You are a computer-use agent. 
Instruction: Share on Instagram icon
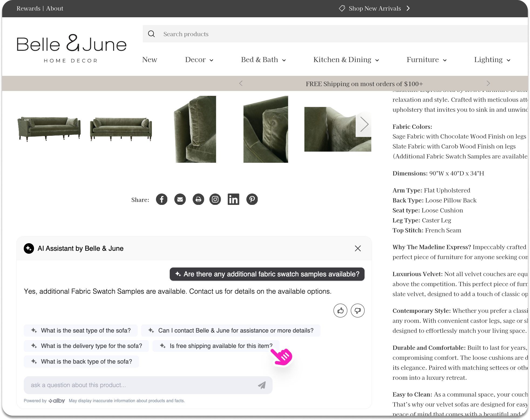215,199
